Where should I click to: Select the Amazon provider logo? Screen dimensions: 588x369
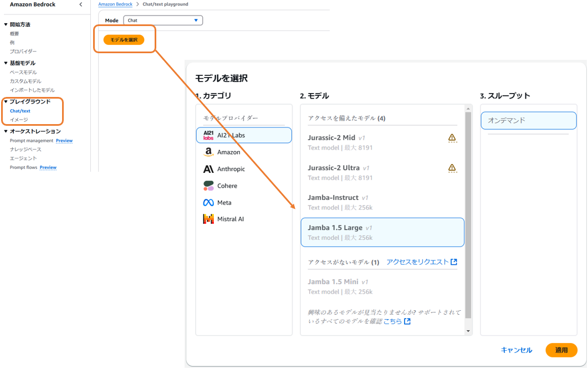tap(208, 152)
